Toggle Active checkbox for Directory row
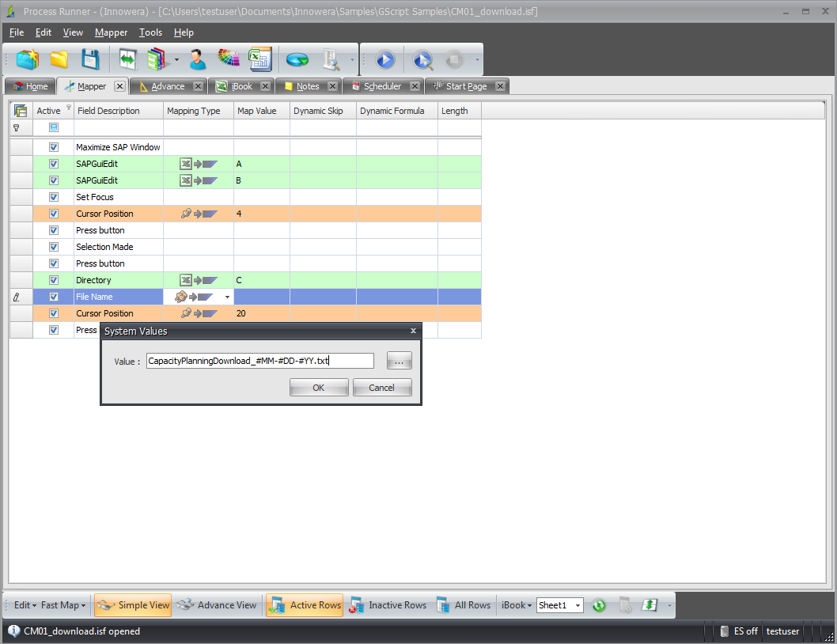837x644 pixels. pos(54,280)
